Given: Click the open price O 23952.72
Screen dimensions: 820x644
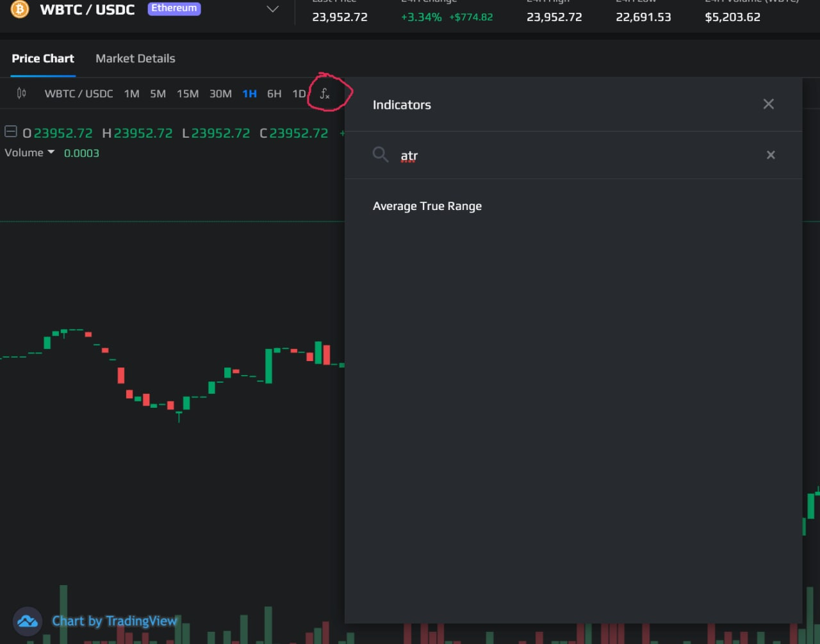Looking at the screenshot, I should click(58, 133).
